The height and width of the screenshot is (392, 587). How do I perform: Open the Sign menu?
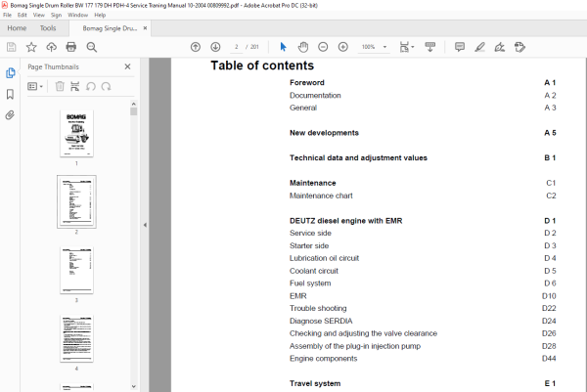56,15
